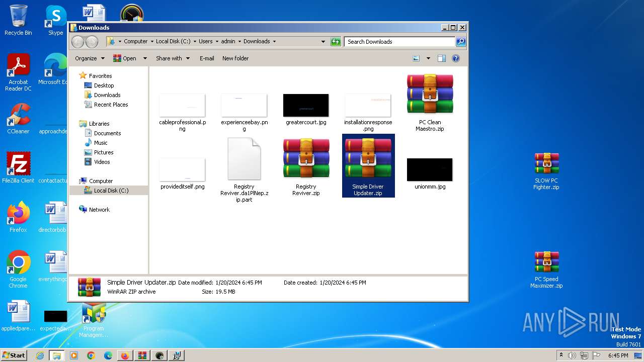
Task: Select Computer in the navigation pane
Action: pos(101,181)
